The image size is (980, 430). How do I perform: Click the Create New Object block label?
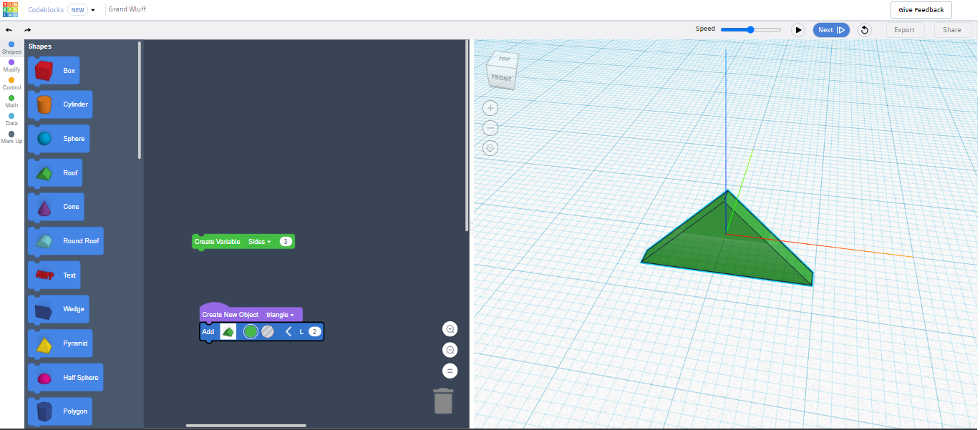231,315
